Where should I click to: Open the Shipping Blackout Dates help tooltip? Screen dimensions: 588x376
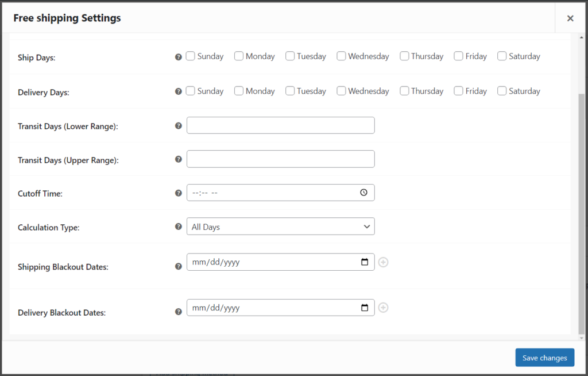point(178,266)
